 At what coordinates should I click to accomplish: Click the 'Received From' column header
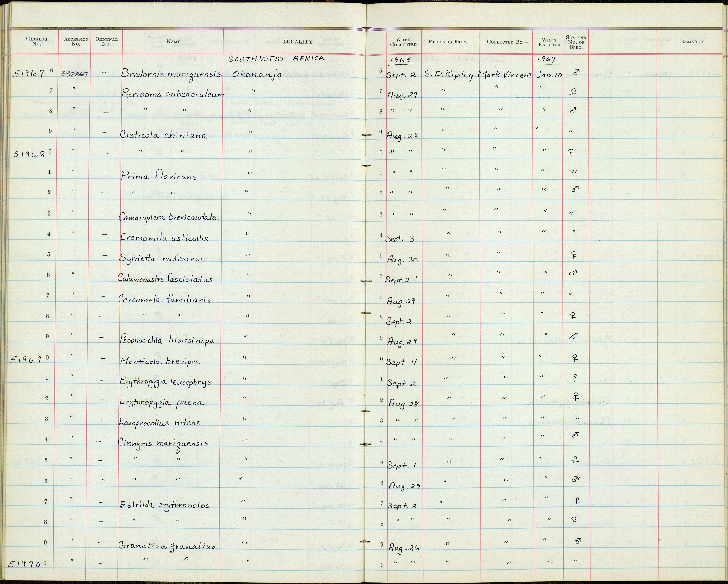[450, 42]
